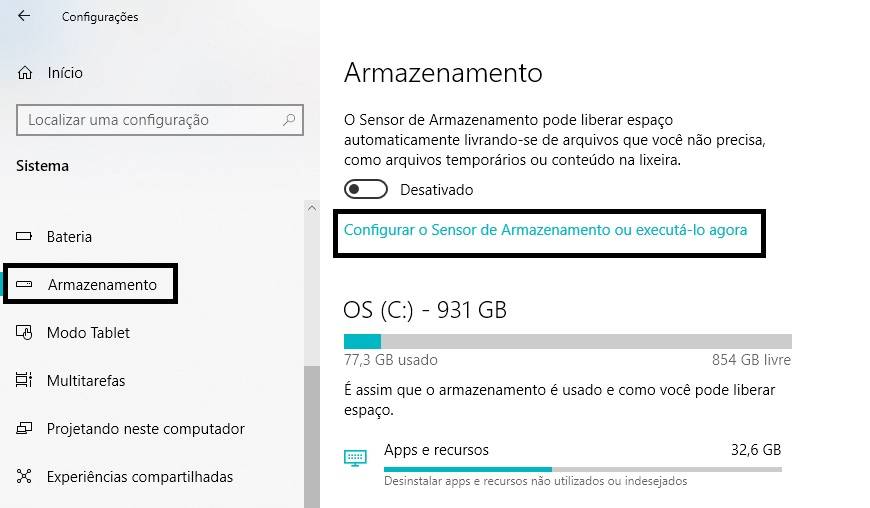Toggle the Sensor de Armazenamento switch
870x508 pixels.
(x=366, y=189)
